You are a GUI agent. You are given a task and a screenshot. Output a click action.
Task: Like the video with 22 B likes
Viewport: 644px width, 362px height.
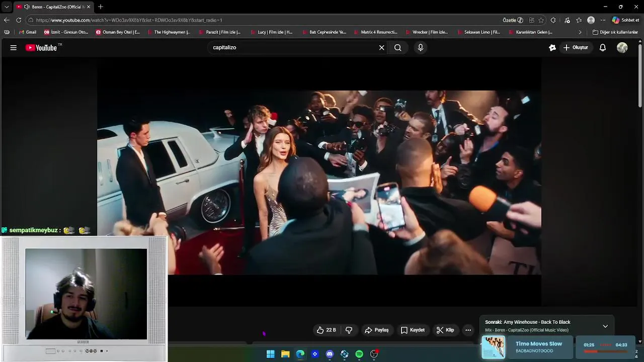click(326, 330)
